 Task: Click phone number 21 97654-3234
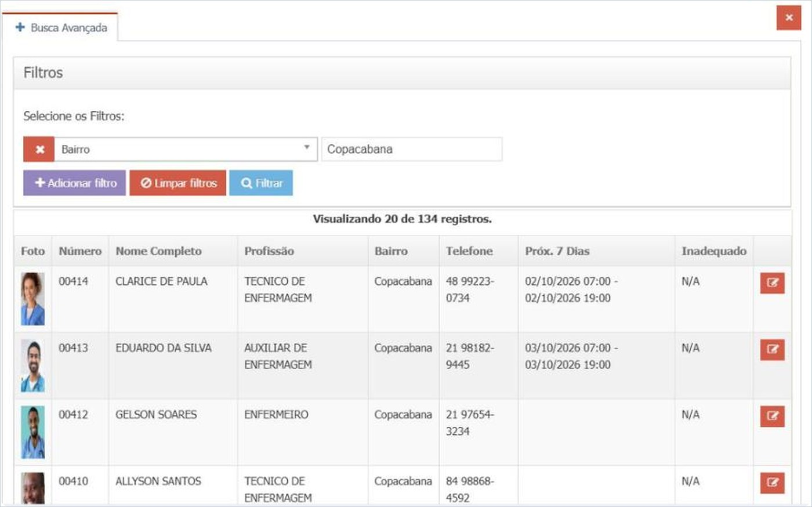(x=470, y=423)
